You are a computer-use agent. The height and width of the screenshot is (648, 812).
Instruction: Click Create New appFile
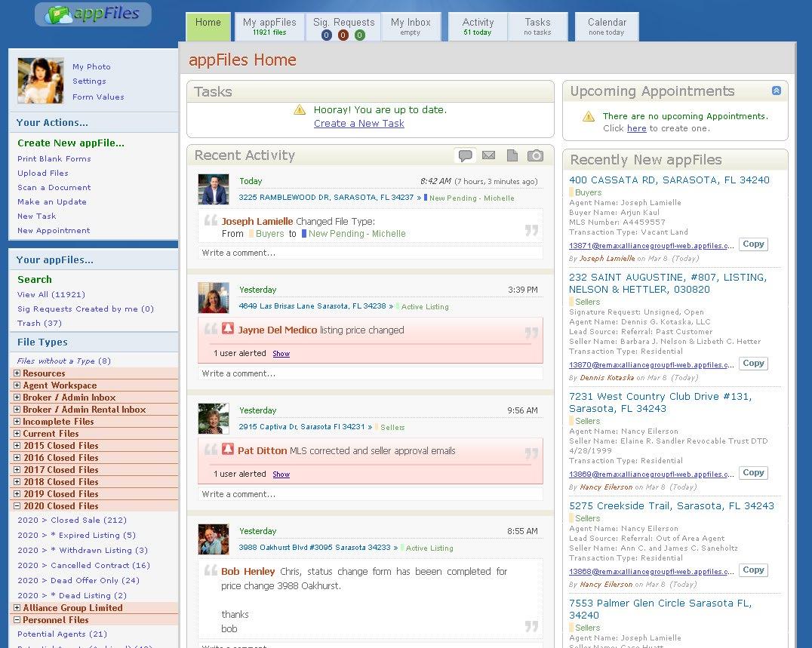click(71, 143)
